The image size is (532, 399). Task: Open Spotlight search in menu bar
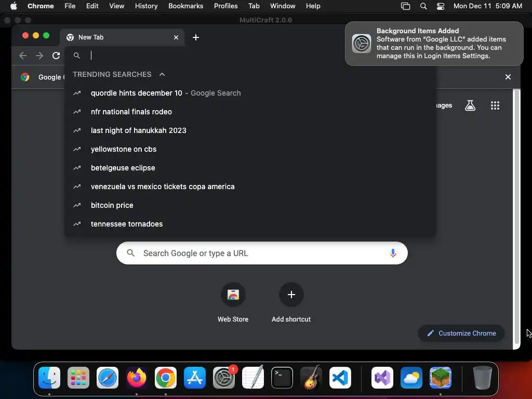click(423, 6)
